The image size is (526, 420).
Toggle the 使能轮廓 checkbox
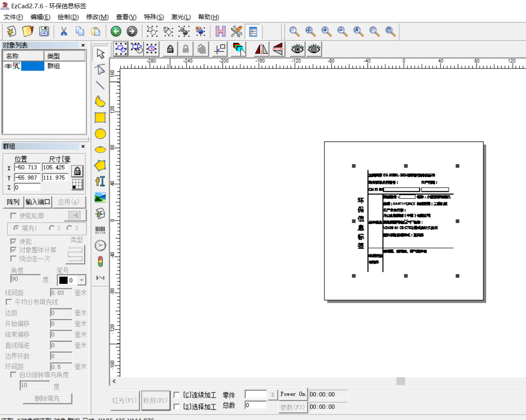14,216
